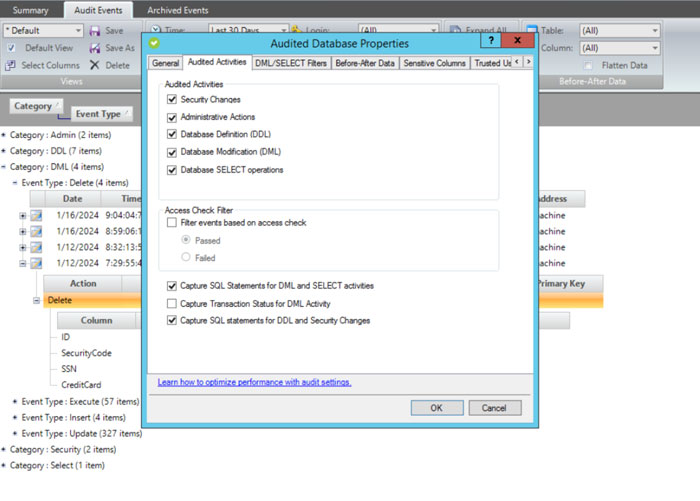Click the Delete X icon

pos(94,65)
